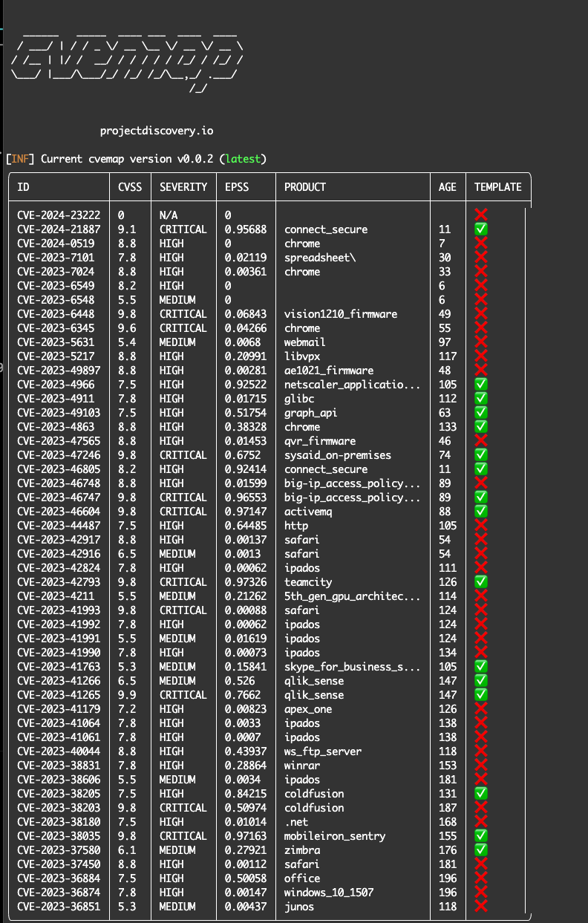Screen dimensions: 588x923
Task: Click the AGE column header
Action: tap(448, 187)
